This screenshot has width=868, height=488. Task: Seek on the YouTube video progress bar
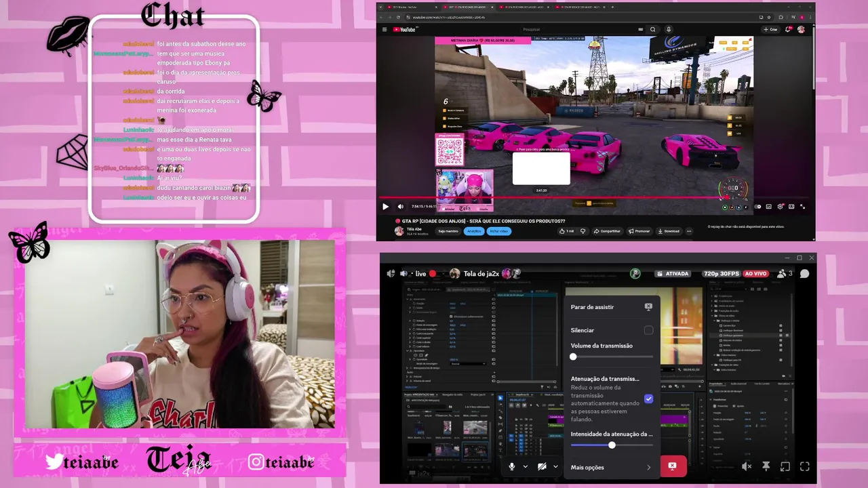coord(595,198)
